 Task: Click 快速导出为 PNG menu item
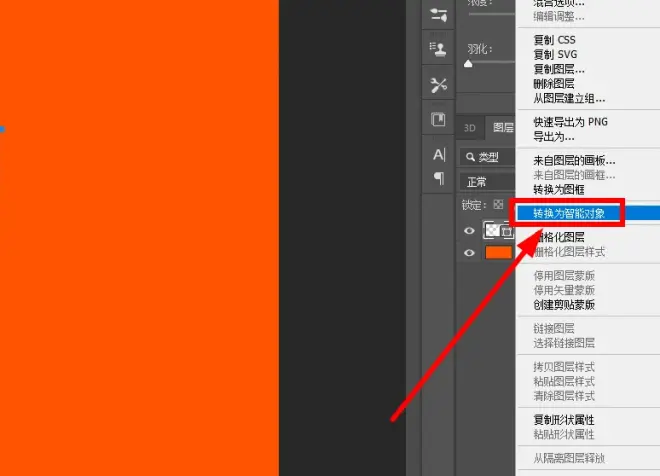(x=570, y=122)
